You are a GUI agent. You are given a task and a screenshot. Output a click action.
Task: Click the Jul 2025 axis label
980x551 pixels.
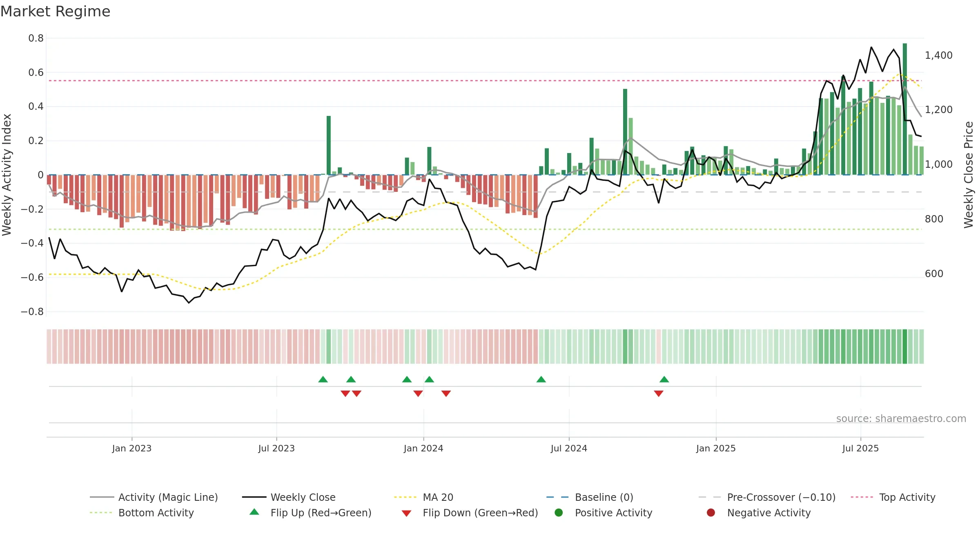tap(860, 448)
